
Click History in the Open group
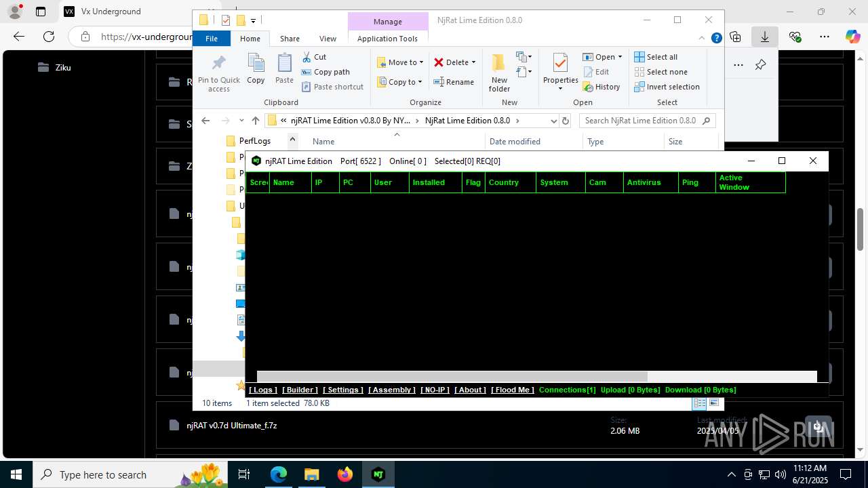(601, 87)
